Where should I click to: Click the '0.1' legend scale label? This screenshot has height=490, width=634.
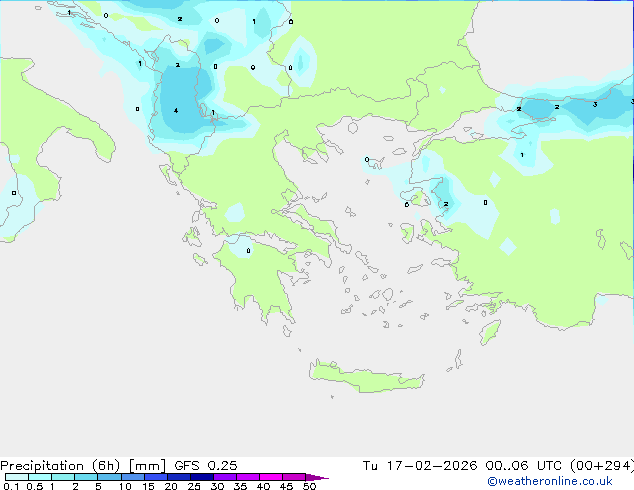pyautogui.click(x=11, y=486)
